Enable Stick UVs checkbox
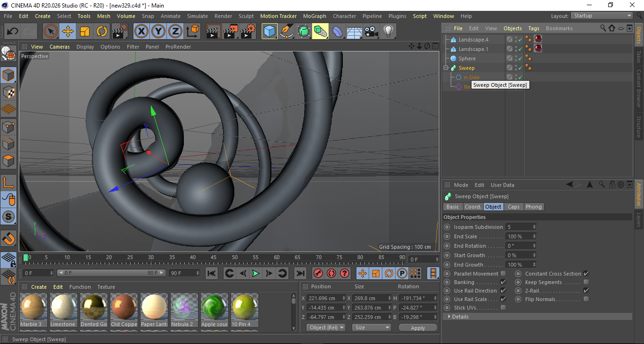The width and height of the screenshot is (644, 344). (503, 308)
